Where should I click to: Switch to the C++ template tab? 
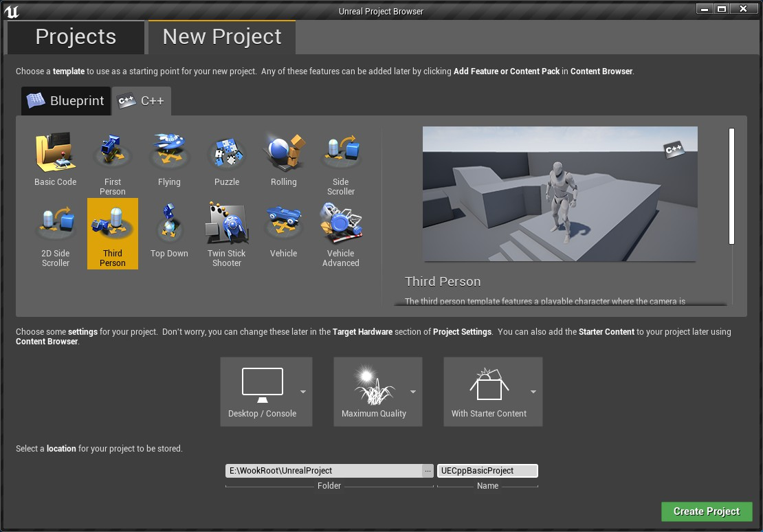point(142,101)
